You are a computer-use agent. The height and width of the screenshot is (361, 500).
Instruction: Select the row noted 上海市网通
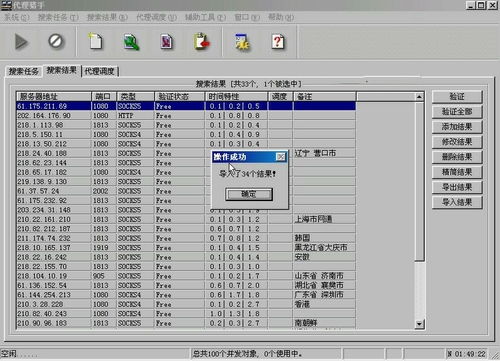point(186,219)
